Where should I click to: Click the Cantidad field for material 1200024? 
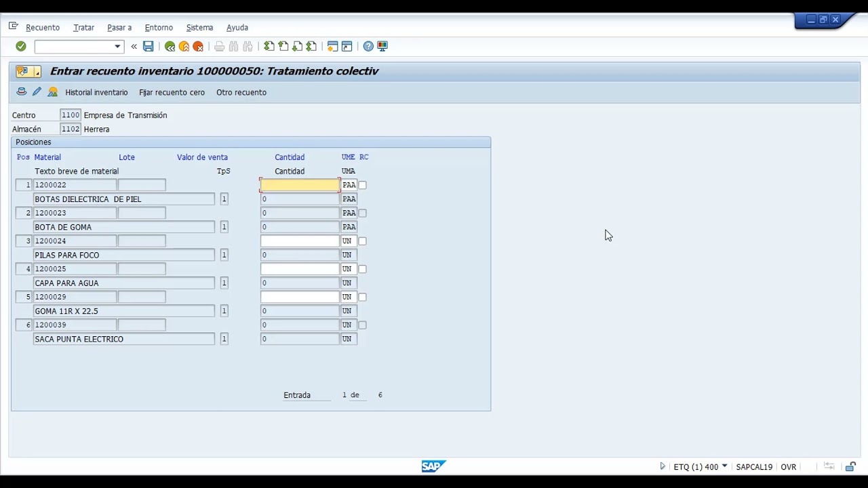300,241
